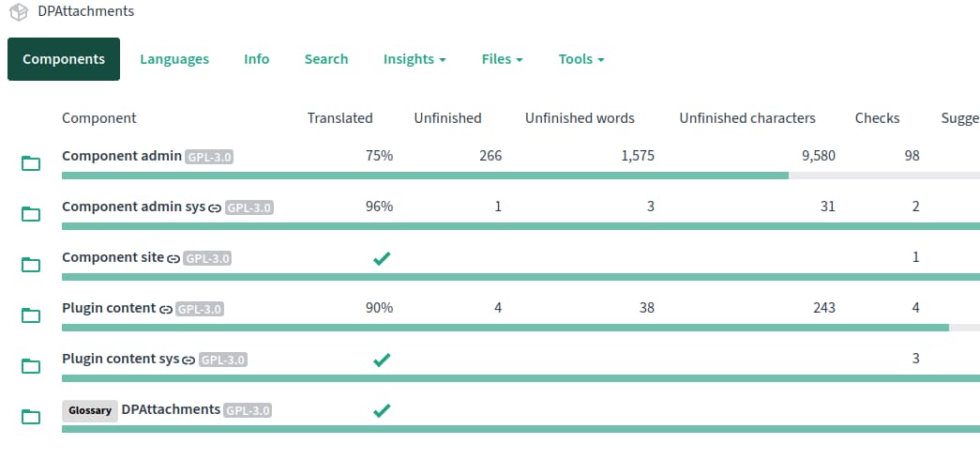Click the Glossary badge label
Screen dimensions: 980x460
(90, 410)
